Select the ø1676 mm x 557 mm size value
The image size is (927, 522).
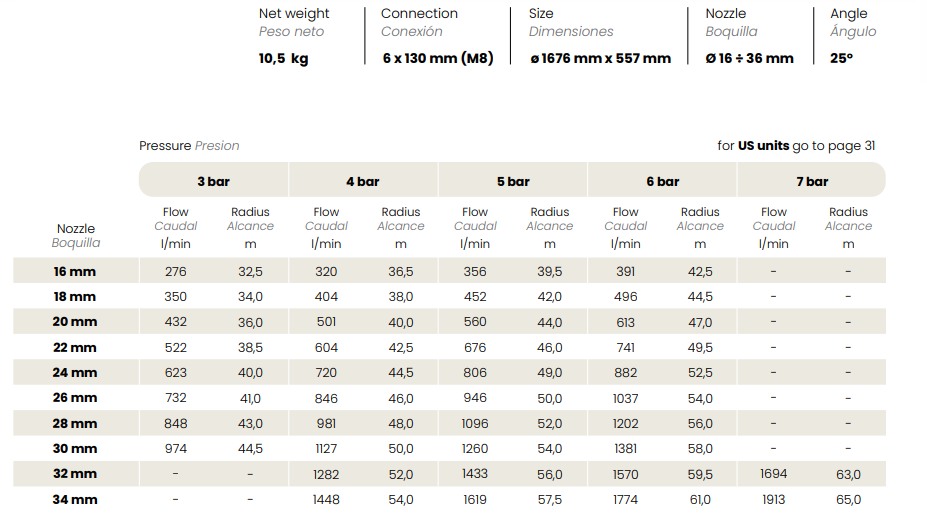[600, 58]
